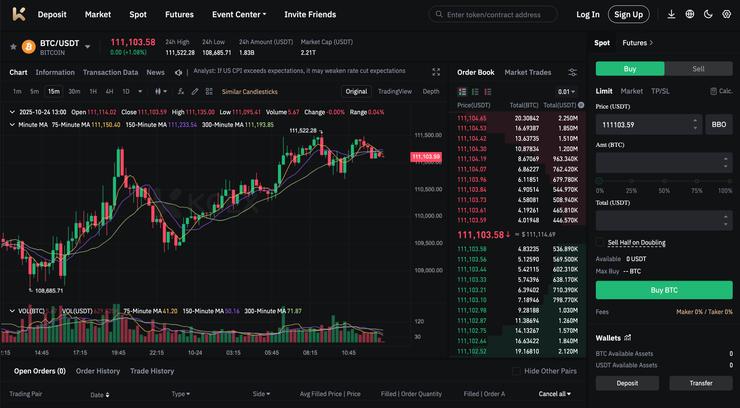Click the orange Bitcoin coin icon
This screenshot has height=408, width=740.
[29, 47]
